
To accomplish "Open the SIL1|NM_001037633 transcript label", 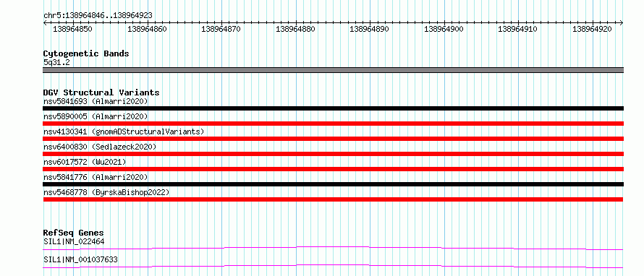I will (x=80, y=260).
